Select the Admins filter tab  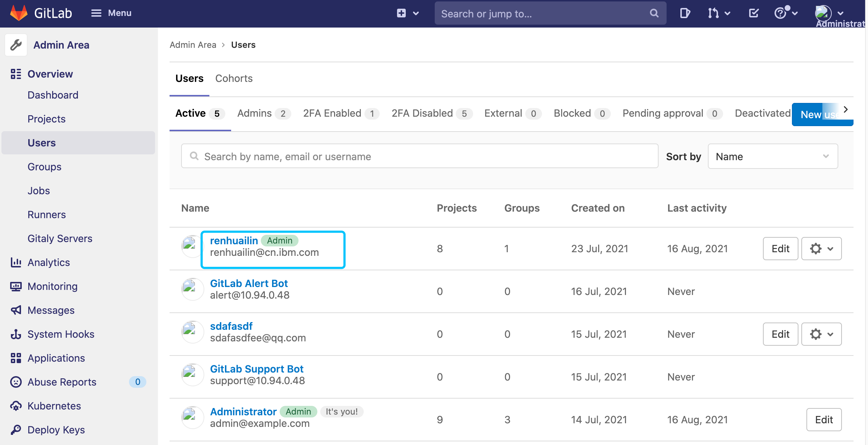tap(264, 113)
